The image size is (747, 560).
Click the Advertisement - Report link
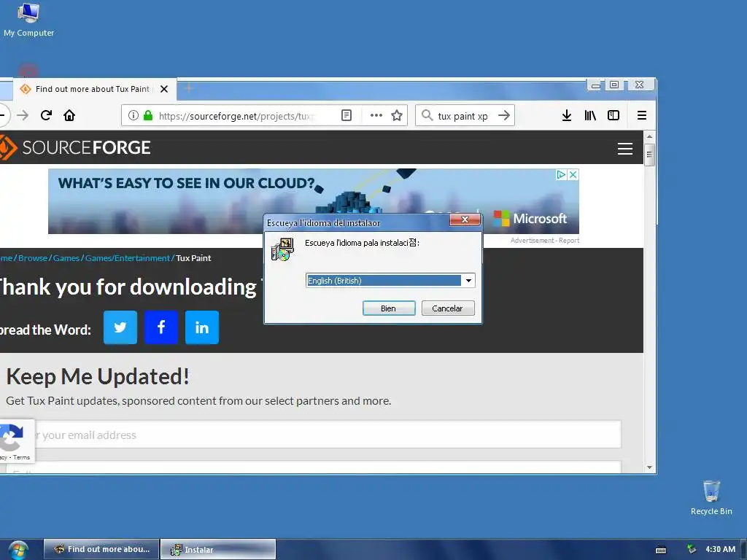(545, 241)
